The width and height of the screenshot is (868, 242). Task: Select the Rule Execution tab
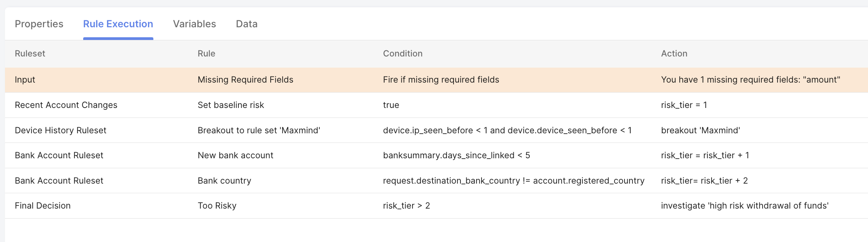tap(118, 24)
